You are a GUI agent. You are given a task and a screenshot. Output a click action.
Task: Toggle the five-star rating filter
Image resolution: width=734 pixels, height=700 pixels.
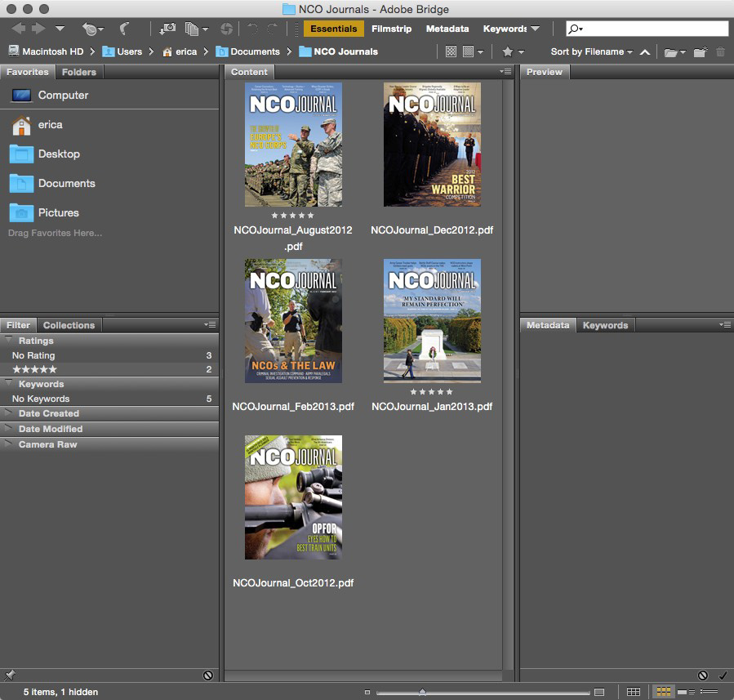point(35,369)
